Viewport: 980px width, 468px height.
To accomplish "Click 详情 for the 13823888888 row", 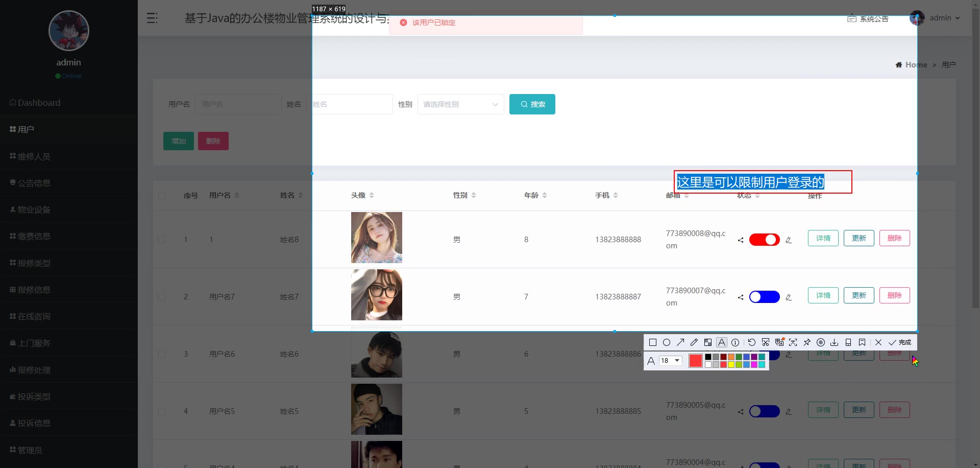I will click(x=823, y=238).
